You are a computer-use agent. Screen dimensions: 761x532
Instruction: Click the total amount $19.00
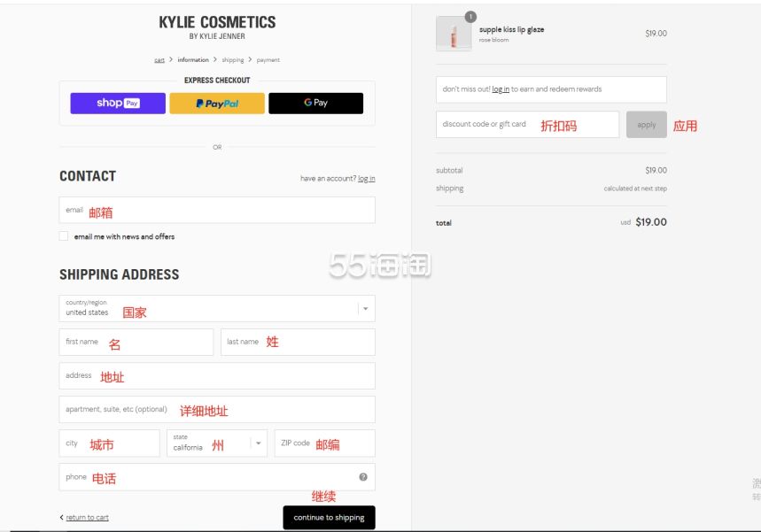651,222
